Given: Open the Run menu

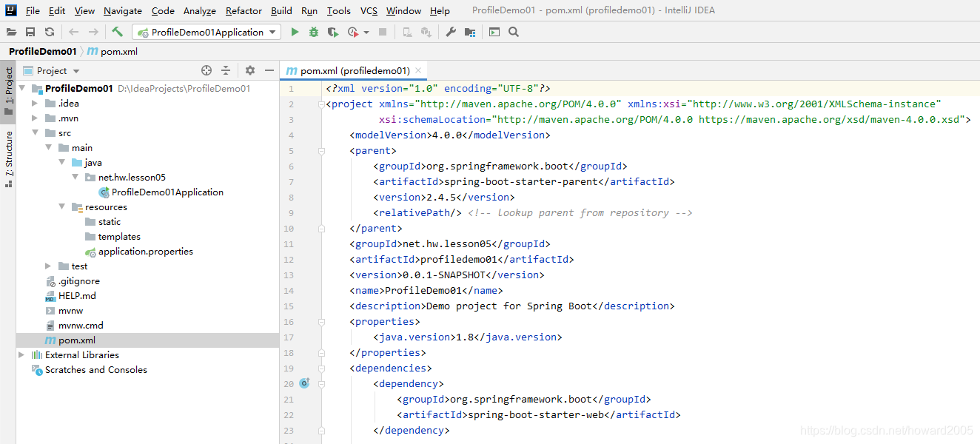Looking at the screenshot, I should (309, 10).
